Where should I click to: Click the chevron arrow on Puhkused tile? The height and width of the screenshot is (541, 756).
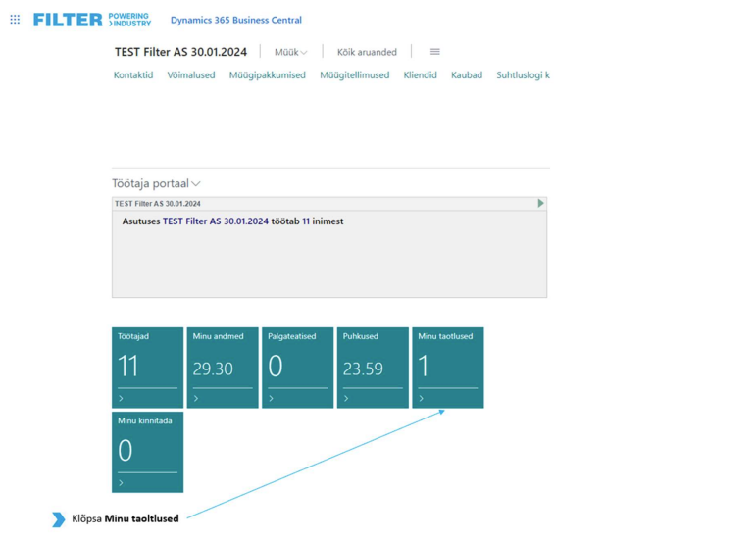pos(346,399)
